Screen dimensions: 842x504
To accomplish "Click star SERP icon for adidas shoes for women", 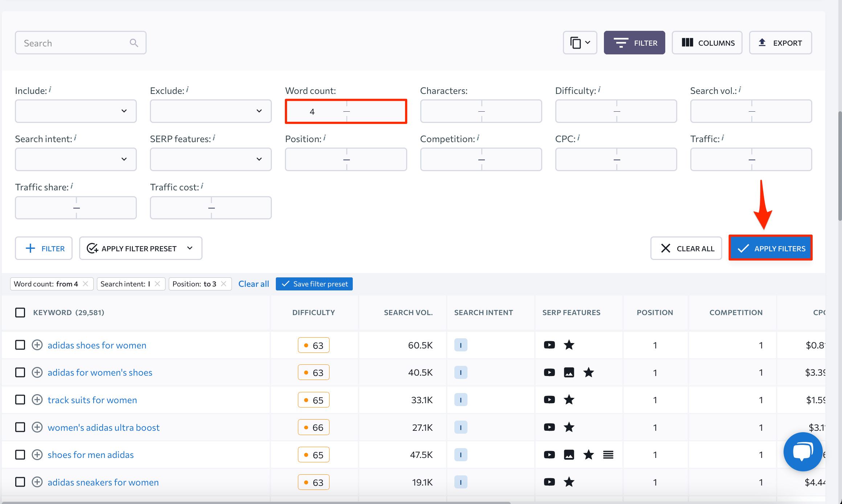I will 569,345.
